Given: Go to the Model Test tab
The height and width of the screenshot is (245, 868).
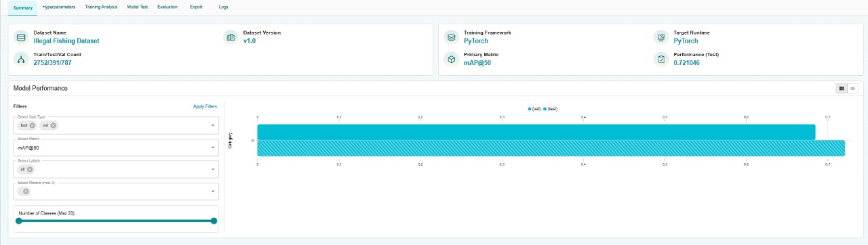Looking at the screenshot, I should (137, 7).
